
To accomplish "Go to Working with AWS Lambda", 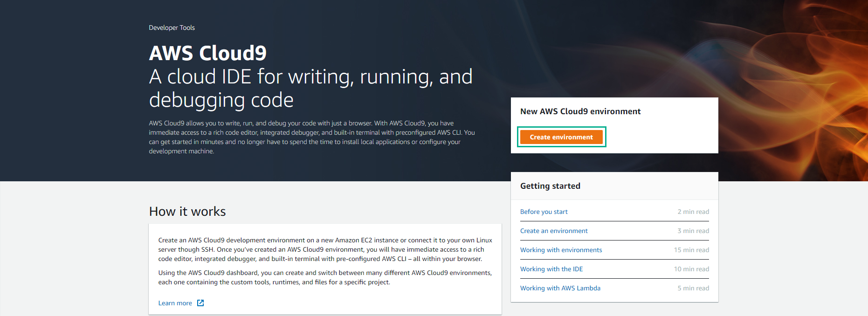I will point(560,288).
